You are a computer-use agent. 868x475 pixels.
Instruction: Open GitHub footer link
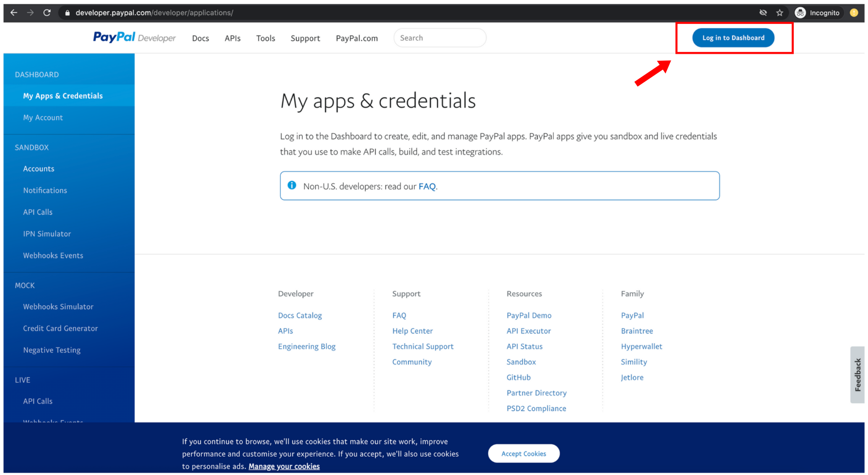519,377
